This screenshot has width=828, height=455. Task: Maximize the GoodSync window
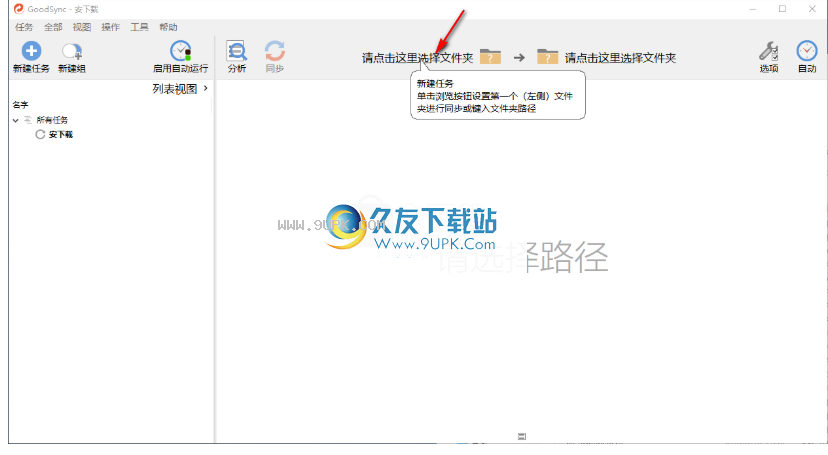(x=782, y=9)
